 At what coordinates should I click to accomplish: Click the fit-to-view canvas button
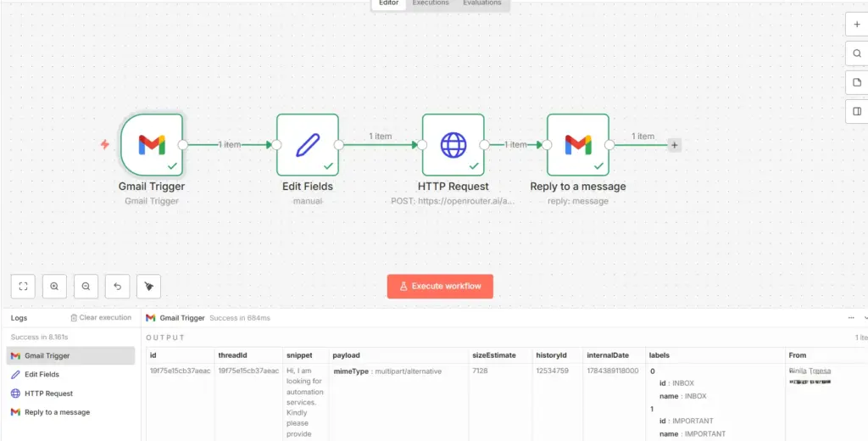tap(23, 287)
